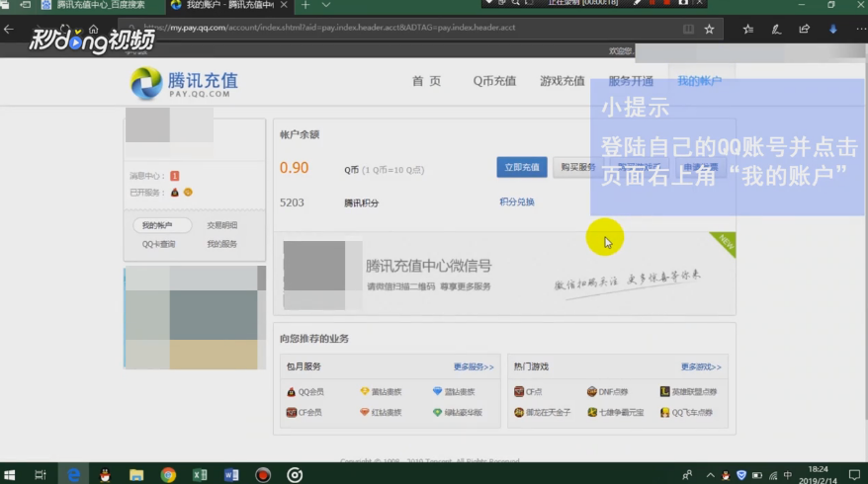Viewport: 868px width, 484px height.
Task: Expand the tab preview chevron
Action: click(x=326, y=5)
